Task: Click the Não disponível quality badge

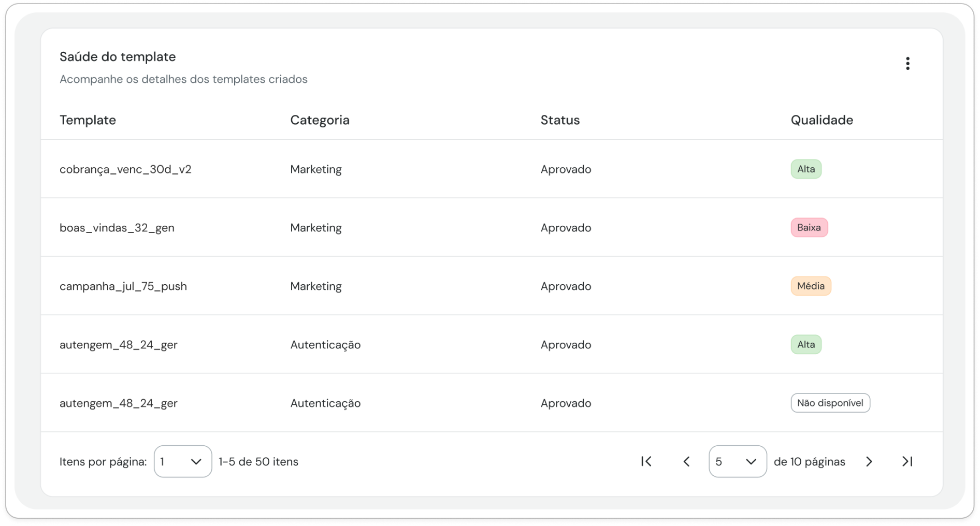Action: [830, 403]
